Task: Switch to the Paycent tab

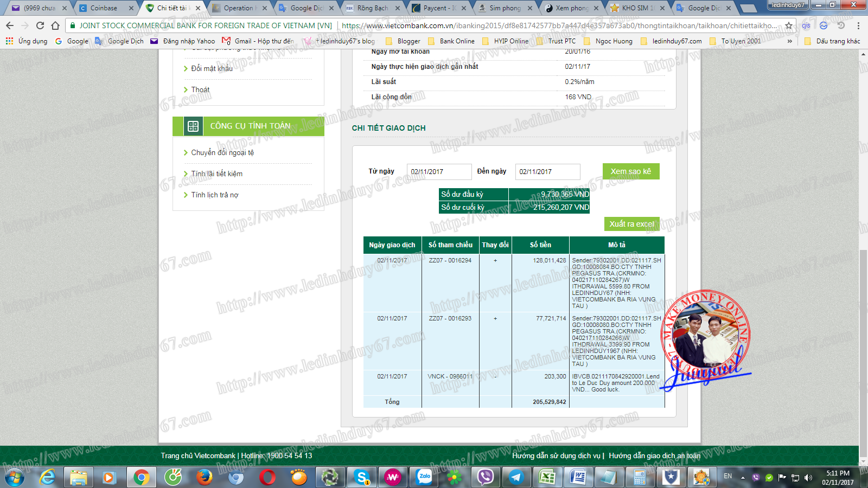Action: tap(439, 8)
